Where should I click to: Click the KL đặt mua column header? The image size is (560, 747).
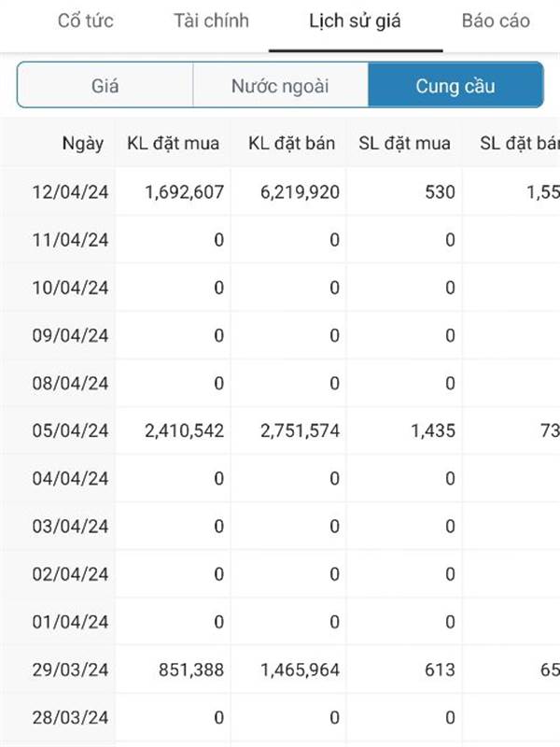(174, 144)
